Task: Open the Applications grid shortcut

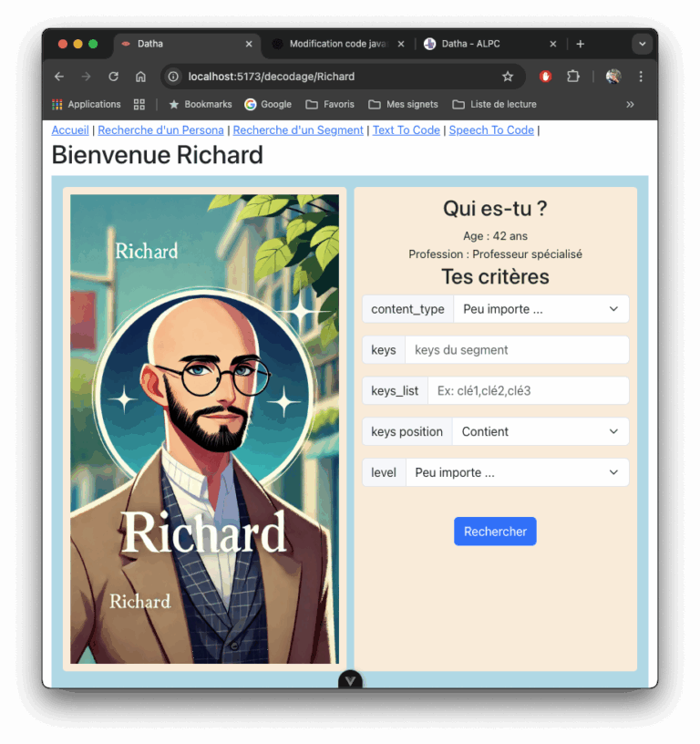Action: click(87, 104)
